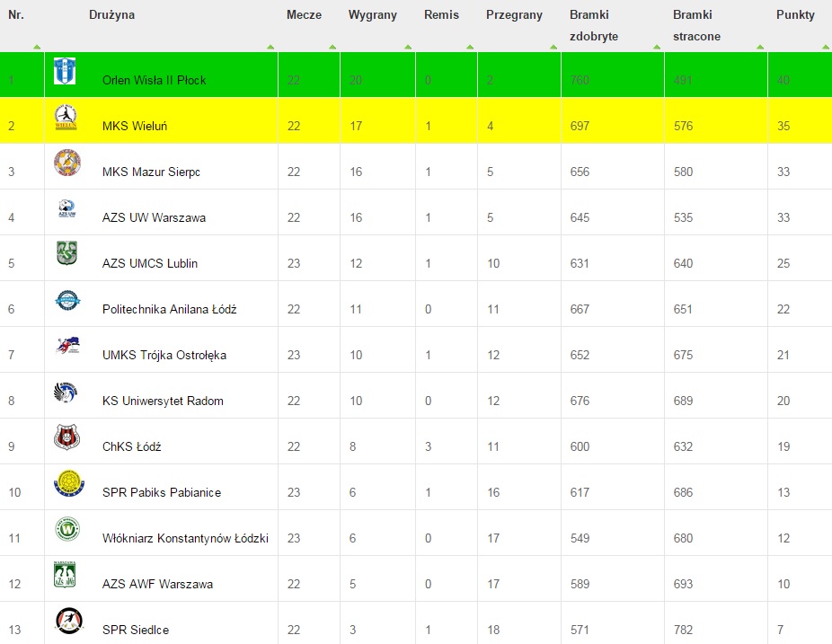
Task: Click the ChKS Łódź club crest
Action: pyautogui.click(x=66, y=437)
